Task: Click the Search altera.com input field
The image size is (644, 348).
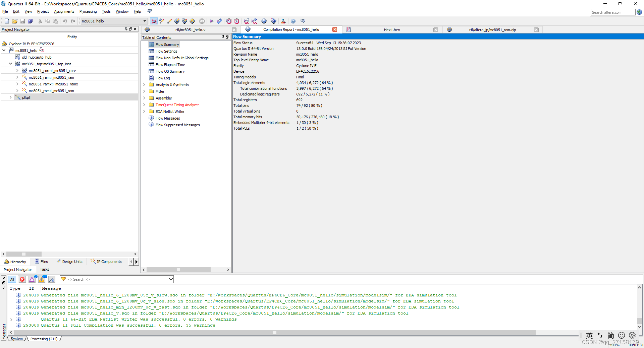Action: [613, 12]
